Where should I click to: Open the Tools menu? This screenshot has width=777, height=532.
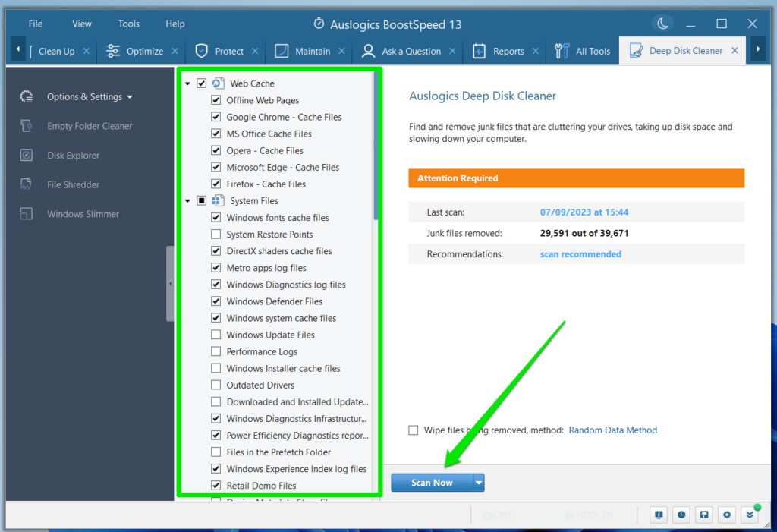[128, 23]
